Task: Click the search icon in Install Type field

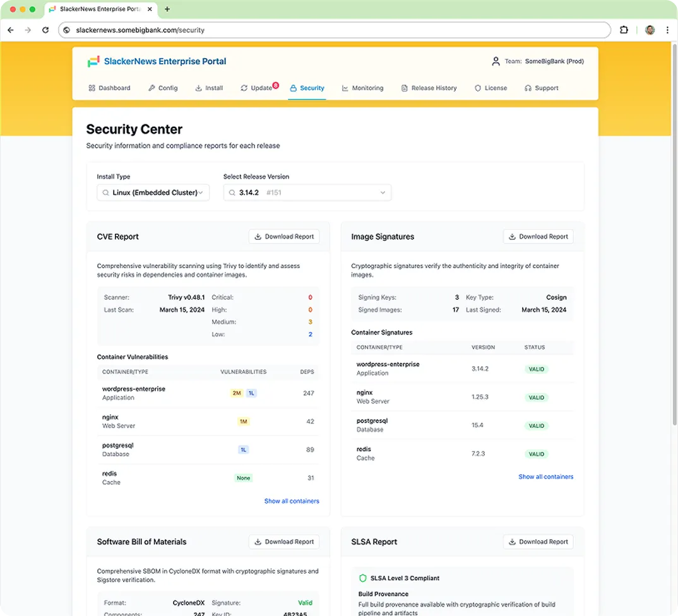Action: [105, 192]
